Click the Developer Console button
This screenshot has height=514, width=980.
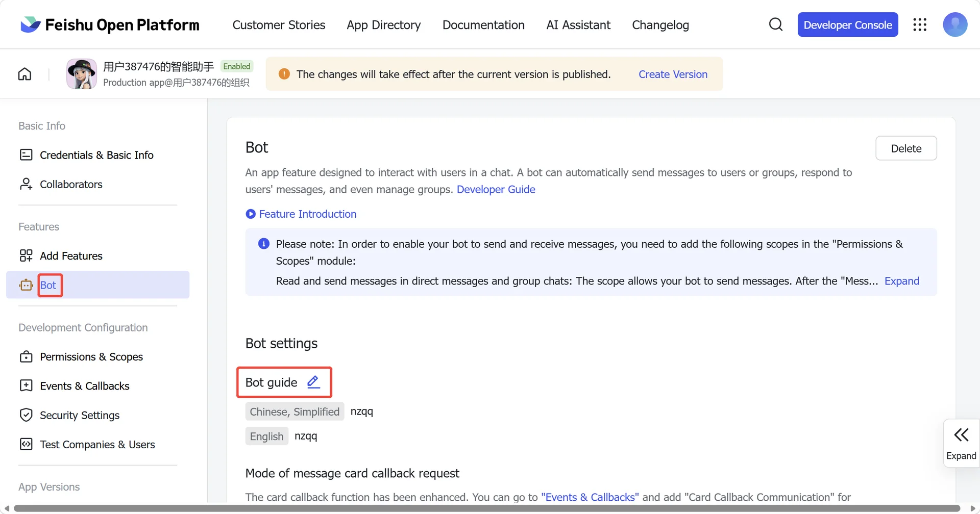pyautogui.click(x=848, y=24)
